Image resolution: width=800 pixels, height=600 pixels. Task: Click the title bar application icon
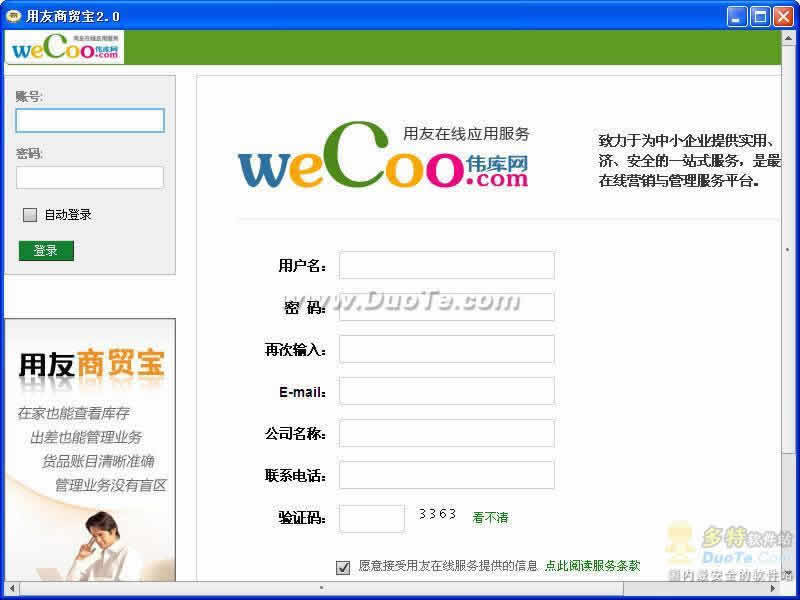(13, 16)
